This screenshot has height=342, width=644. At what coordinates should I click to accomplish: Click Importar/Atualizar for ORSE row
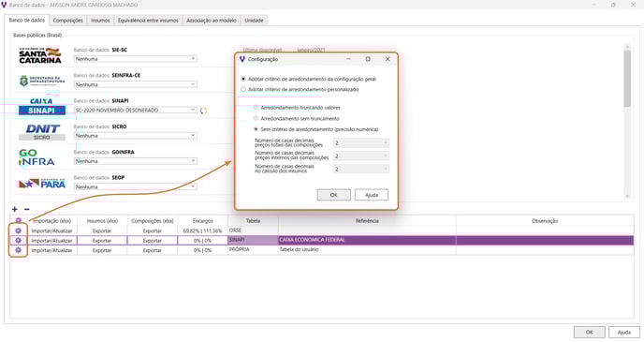coord(51,231)
